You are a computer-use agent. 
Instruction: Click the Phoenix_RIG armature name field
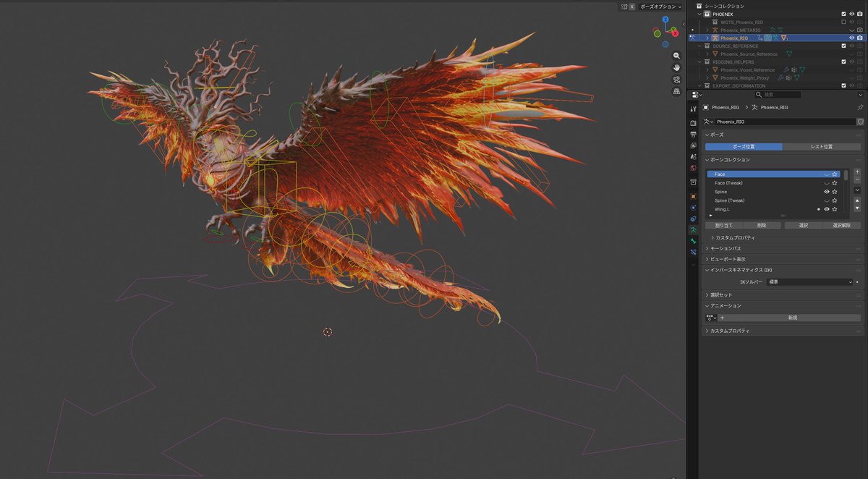(785, 122)
